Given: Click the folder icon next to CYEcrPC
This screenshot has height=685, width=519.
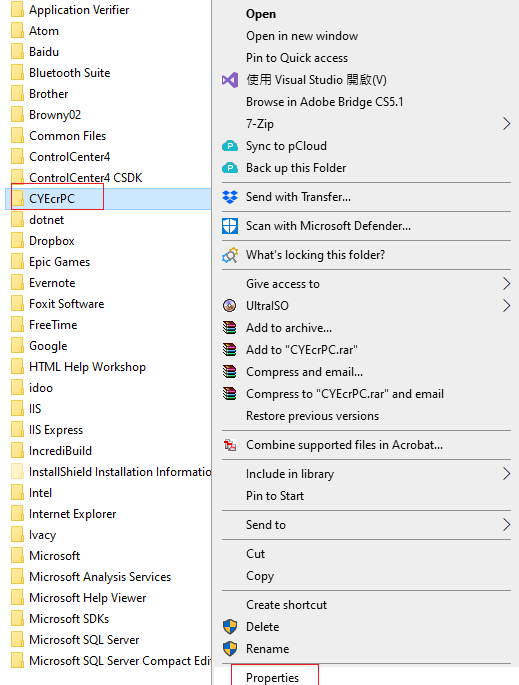Looking at the screenshot, I should click(x=17, y=199).
